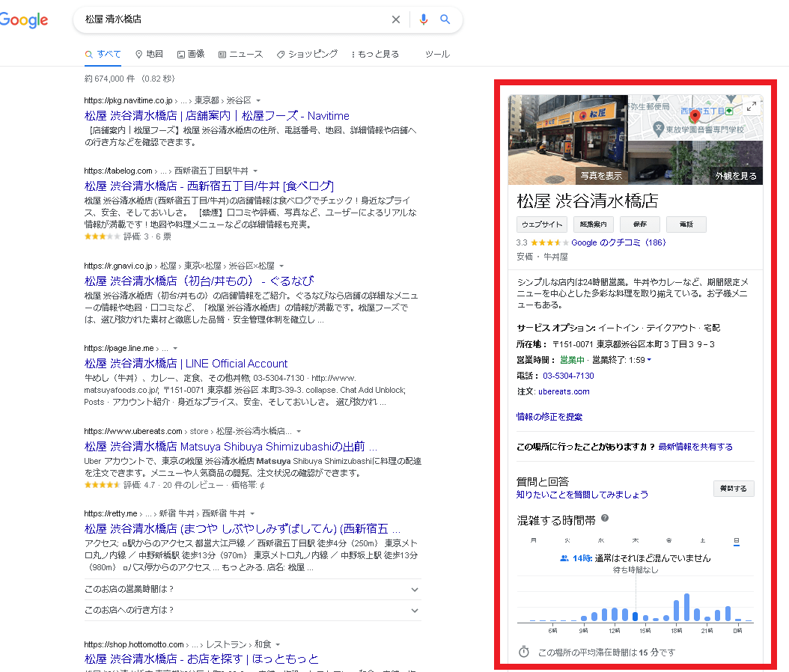
Task: Open the ショッピング tab
Action: (308, 55)
